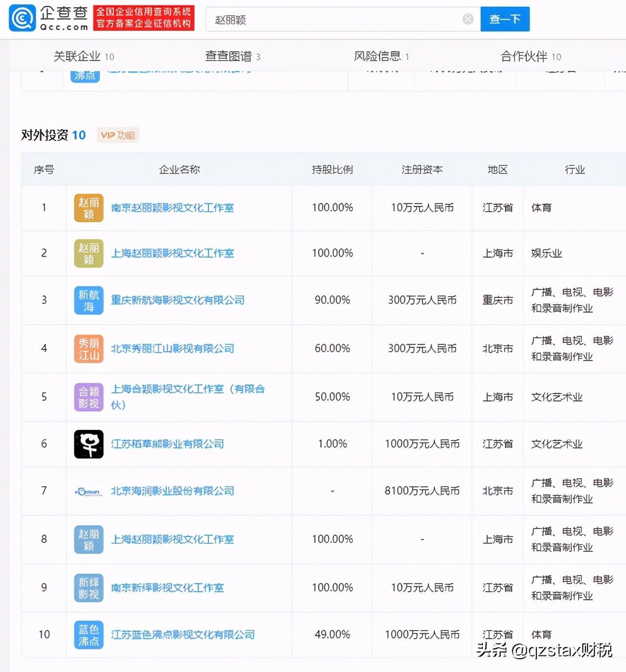Click the 北京海润影业 company logo
This screenshot has height=672, width=626.
pyautogui.click(x=89, y=492)
